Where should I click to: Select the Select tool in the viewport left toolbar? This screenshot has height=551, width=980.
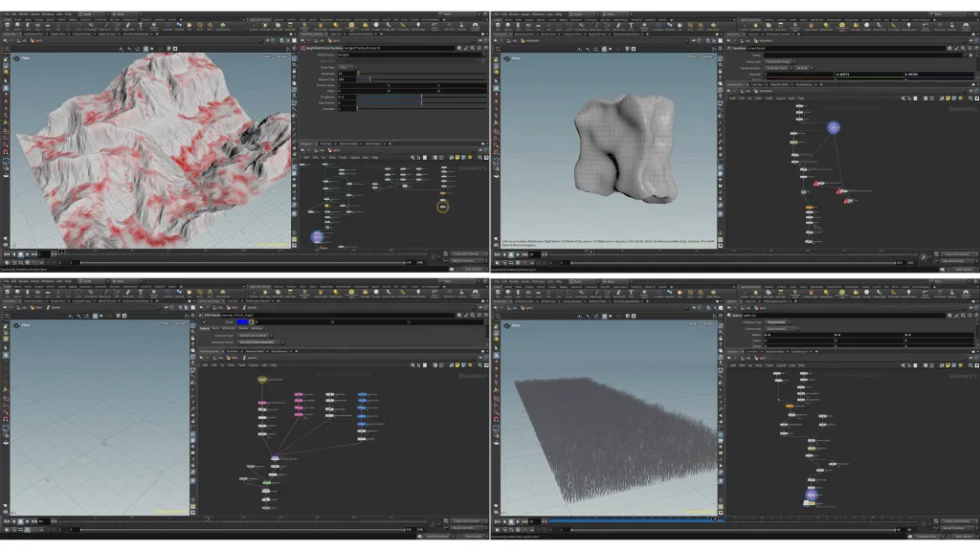(6, 80)
